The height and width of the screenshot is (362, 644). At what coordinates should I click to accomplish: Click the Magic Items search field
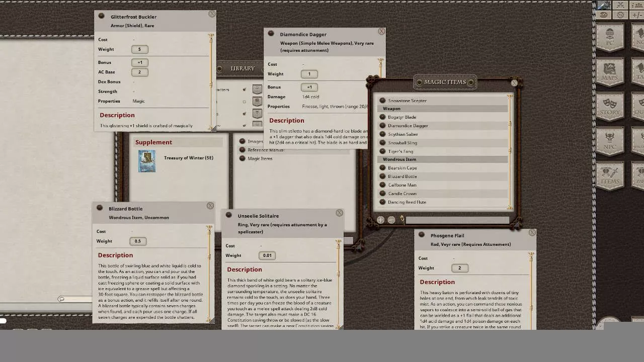click(457, 220)
